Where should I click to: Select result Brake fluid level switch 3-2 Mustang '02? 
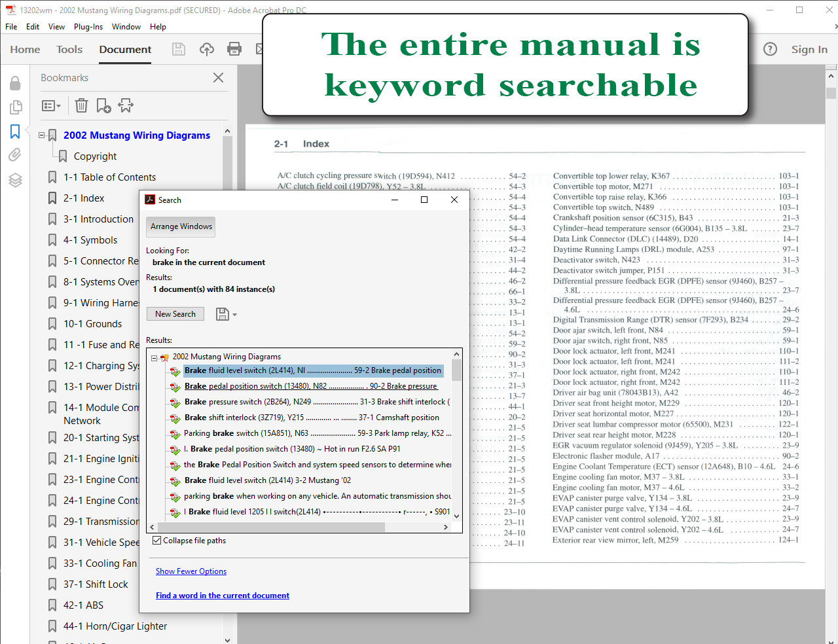(x=267, y=480)
